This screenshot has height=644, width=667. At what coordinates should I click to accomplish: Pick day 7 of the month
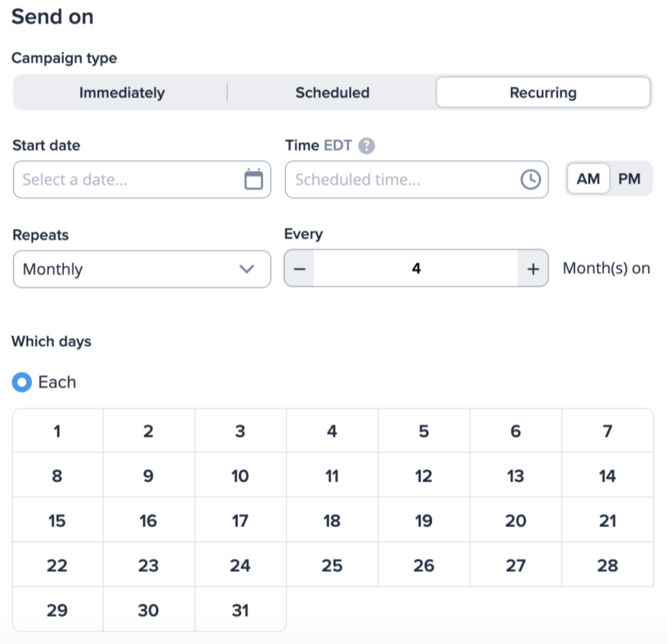click(608, 431)
